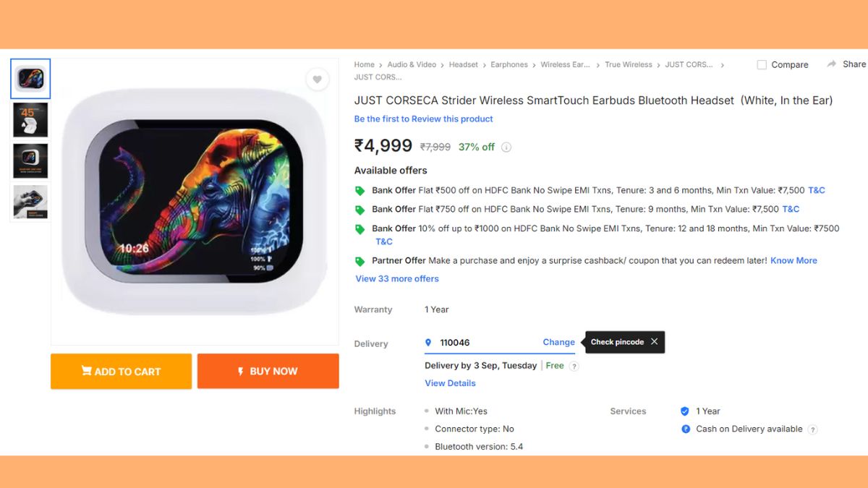Open the Audio & Video breadcrumb

pyautogui.click(x=412, y=64)
